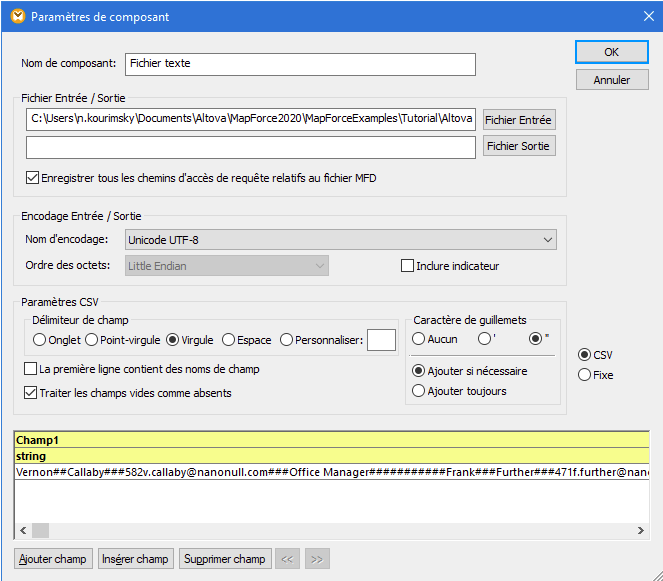The width and height of the screenshot is (663, 581).
Task: Choose Point-virgule as field delimiter
Action: [x=91, y=340]
